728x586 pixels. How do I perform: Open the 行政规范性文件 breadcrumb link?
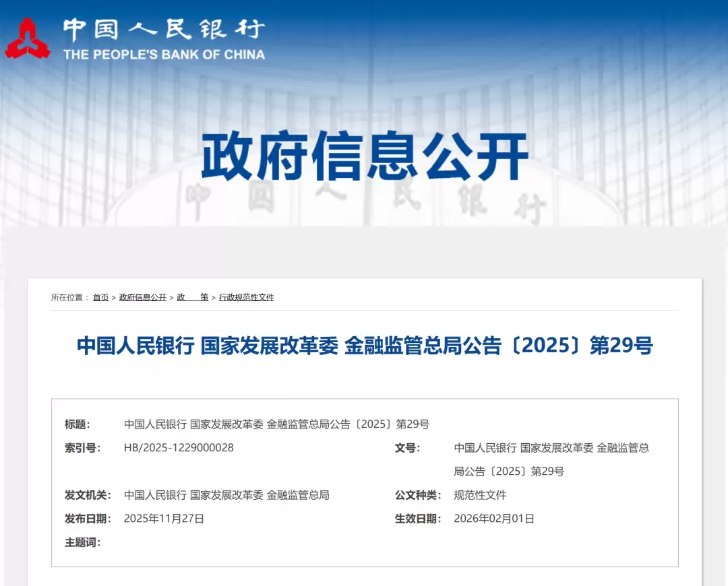point(247,297)
